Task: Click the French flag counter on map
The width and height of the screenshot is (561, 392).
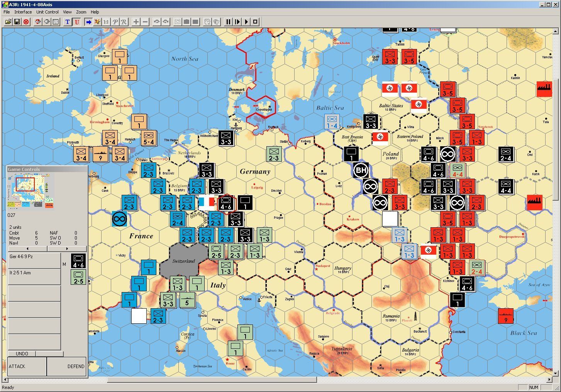Action: point(206,202)
